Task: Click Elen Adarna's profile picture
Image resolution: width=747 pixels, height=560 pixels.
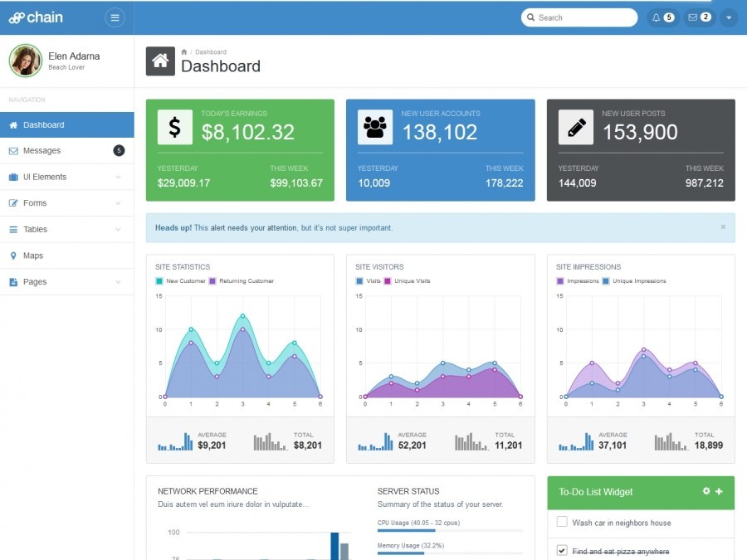Action: pyautogui.click(x=26, y=61)
